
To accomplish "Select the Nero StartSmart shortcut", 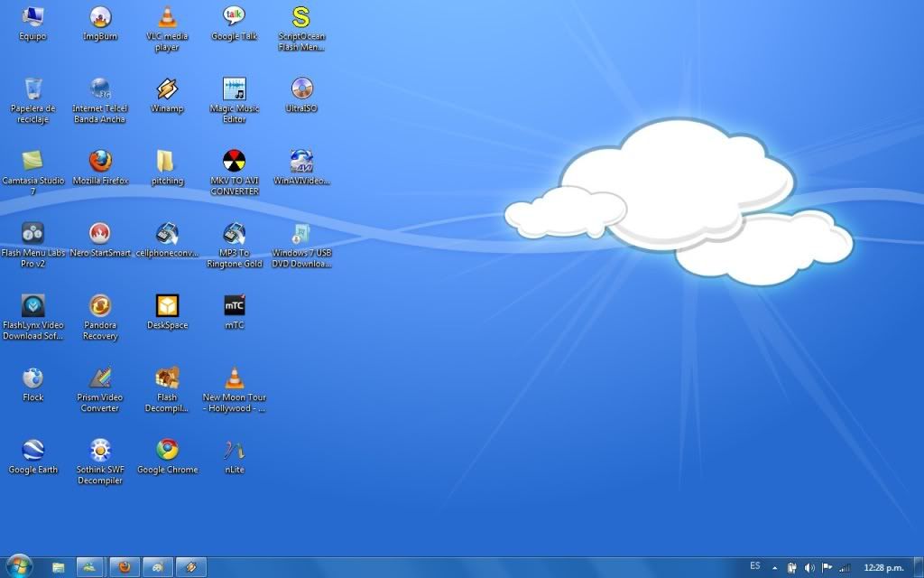I will pos(100,240).
